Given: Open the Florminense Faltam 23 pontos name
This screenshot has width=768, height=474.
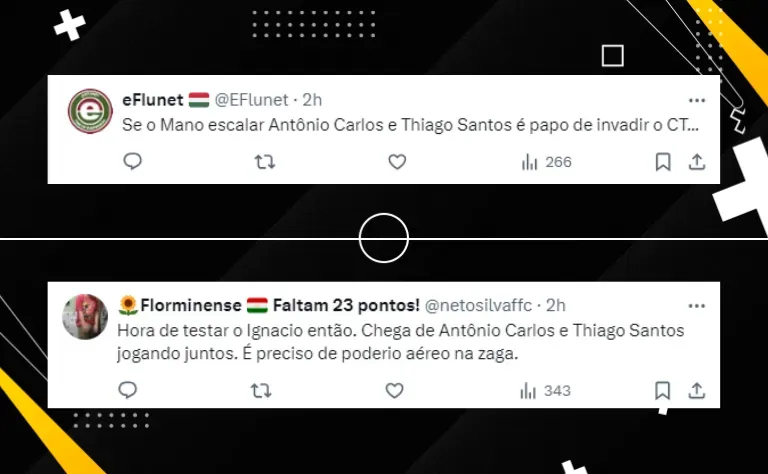Looking at the screenshot, I should tap(269, 305).
